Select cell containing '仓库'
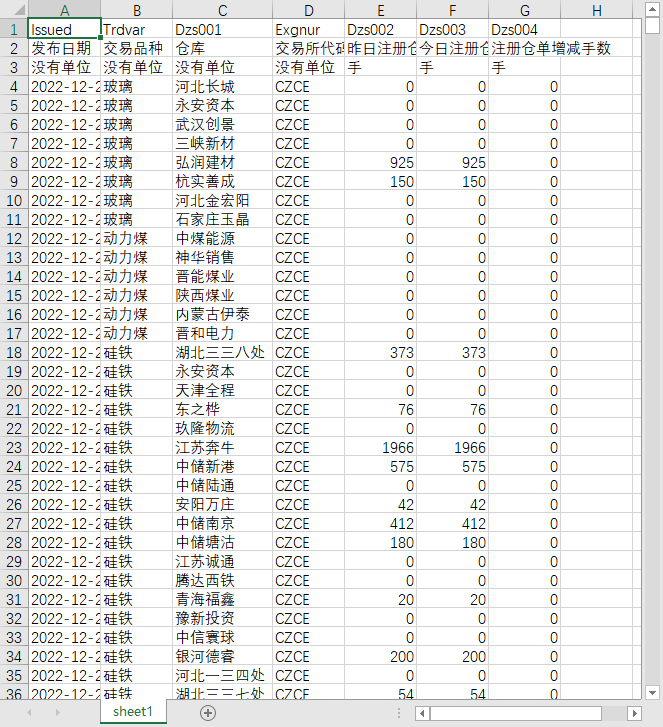 click(223, 48)
